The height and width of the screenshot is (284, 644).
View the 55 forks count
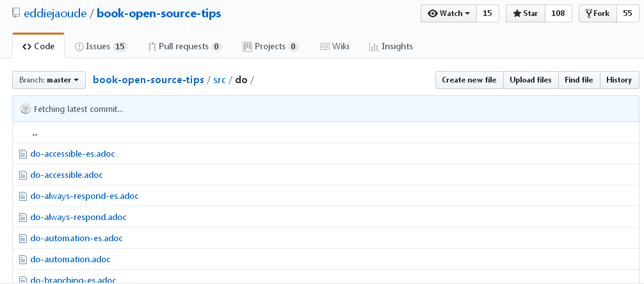pyautogui.click(x=627, y=13)
